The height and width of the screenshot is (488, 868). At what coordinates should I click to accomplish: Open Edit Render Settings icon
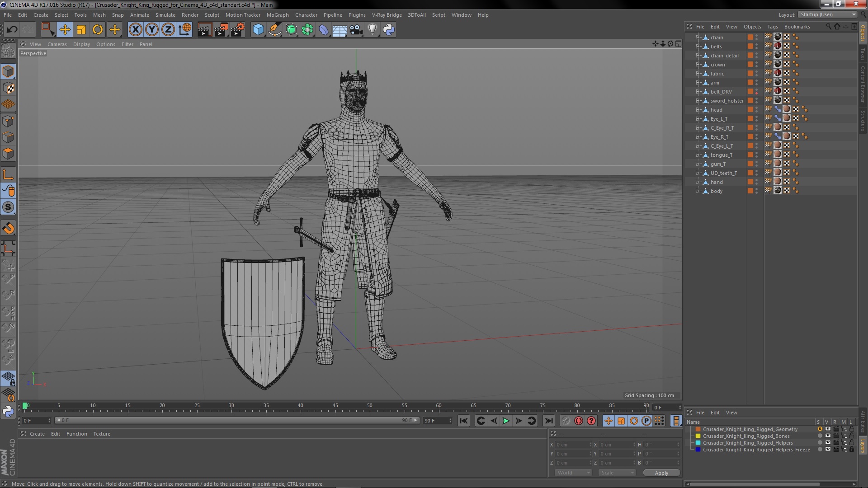238,30
